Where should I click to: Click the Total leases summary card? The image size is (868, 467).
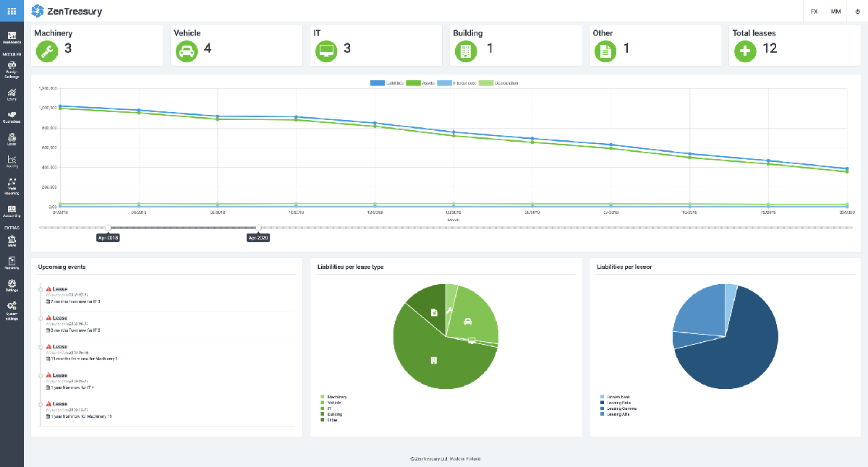pos(796,46)
